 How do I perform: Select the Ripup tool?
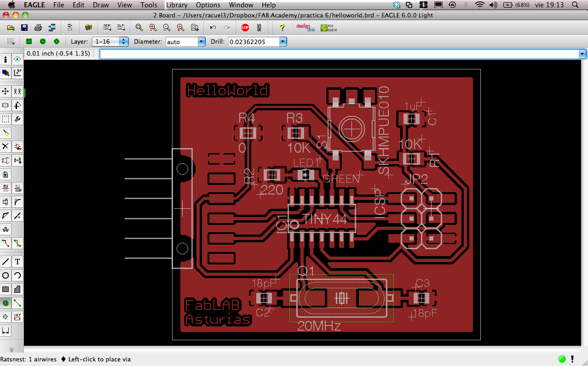[17, 243]
